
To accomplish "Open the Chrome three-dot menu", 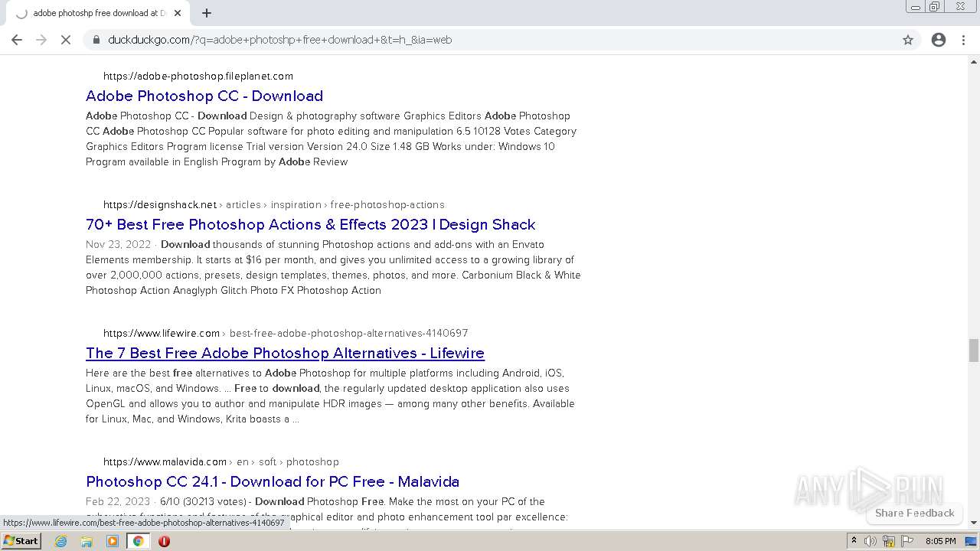I will [964, 40].
